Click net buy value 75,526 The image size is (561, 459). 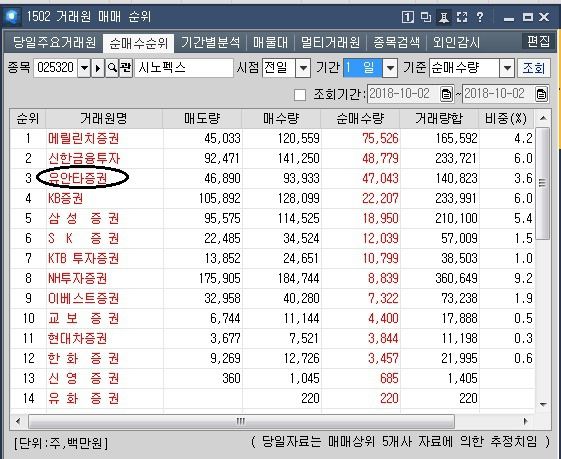[380, 139]
